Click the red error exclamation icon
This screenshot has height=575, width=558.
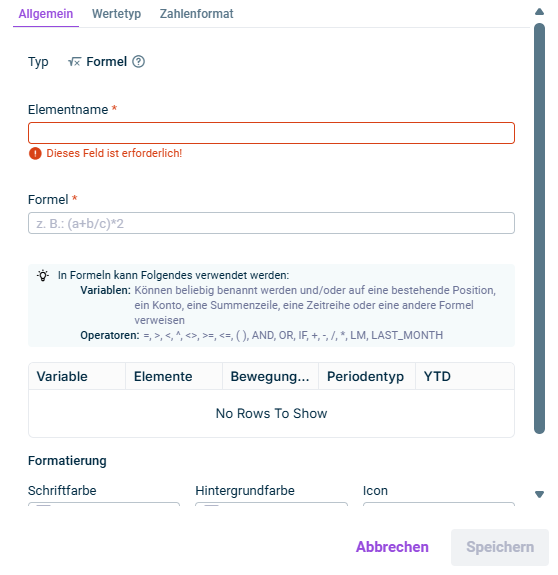click(35, 153)
